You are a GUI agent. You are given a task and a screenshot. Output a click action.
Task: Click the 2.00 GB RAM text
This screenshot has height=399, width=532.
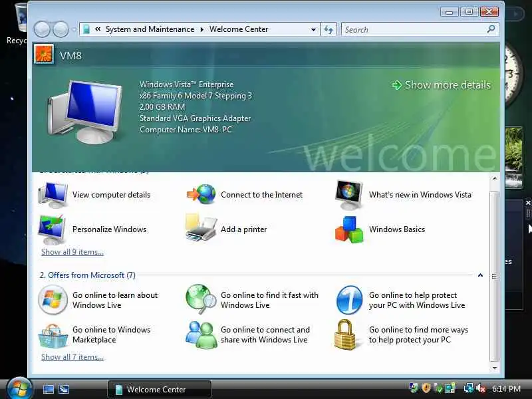click(x=162, y=107)
